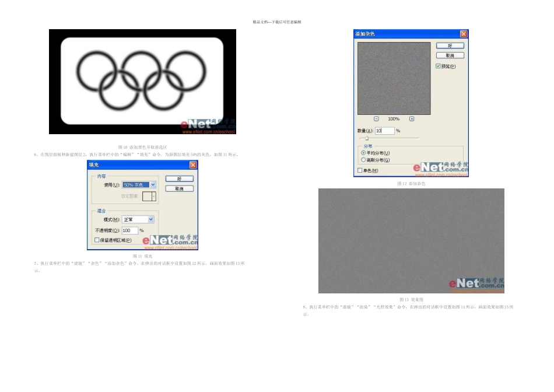554x392 pixels.
Task: Close the 填充 dialog window
Action: 193,165
